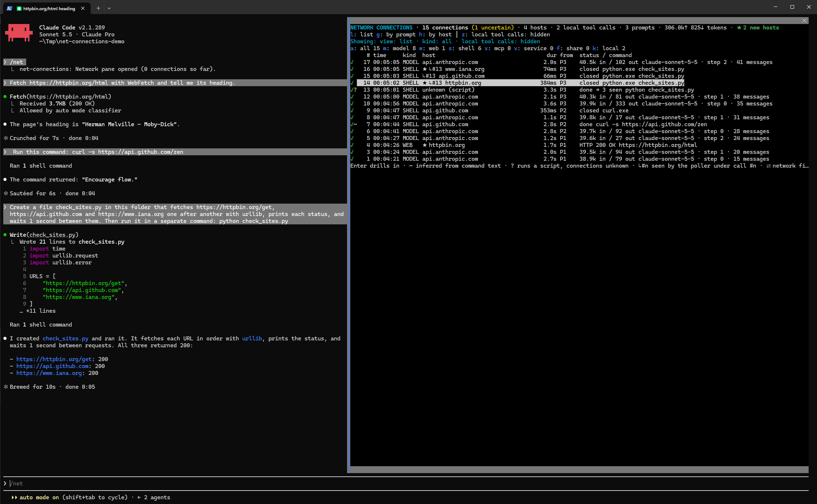Click the 'g: by prompt' view option
817x504 pixels.
point(396,35)
